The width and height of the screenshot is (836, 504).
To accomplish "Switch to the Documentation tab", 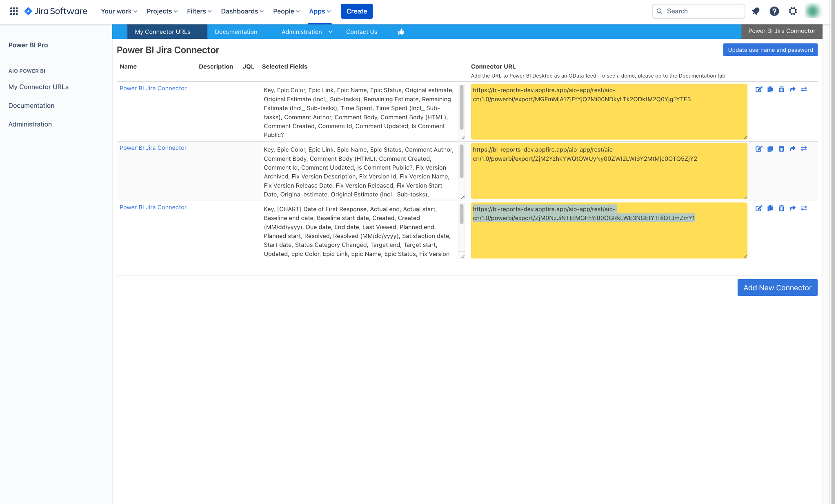I will click(x=236, y=31).
